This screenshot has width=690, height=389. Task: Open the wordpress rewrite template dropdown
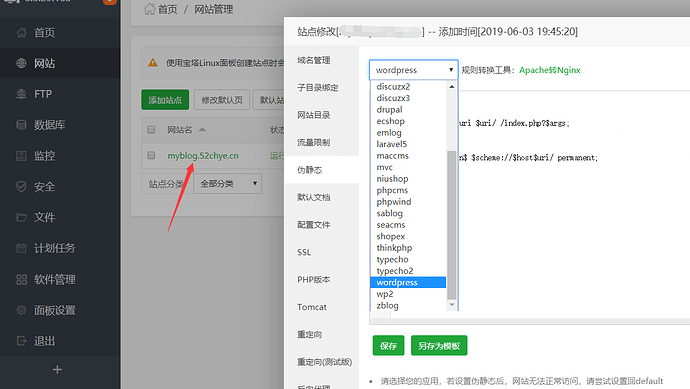click(414, 70)
